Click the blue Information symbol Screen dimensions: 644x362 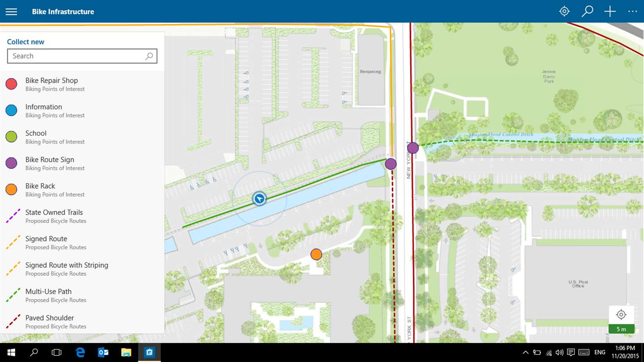coord(11,110)
